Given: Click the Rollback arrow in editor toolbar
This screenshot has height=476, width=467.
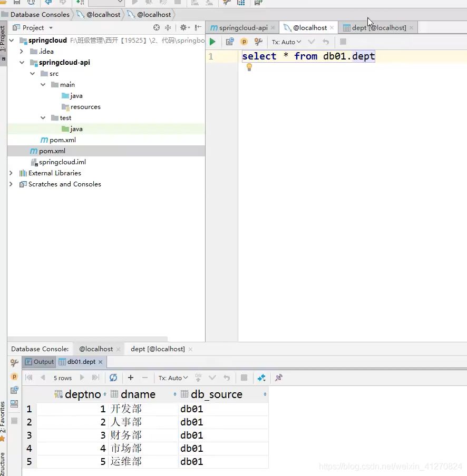Looking at the screenshot, I should [326, 42].
